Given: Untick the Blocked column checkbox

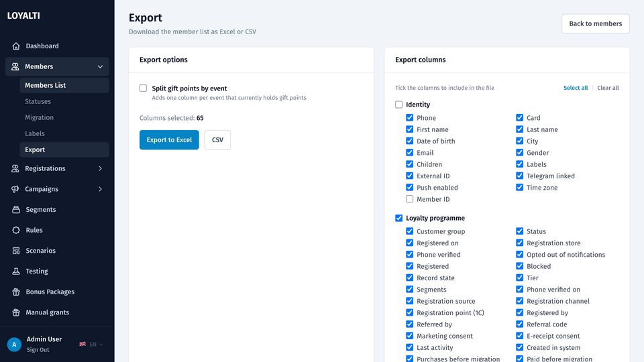Looking at the screenshot, I should [519, 266].
